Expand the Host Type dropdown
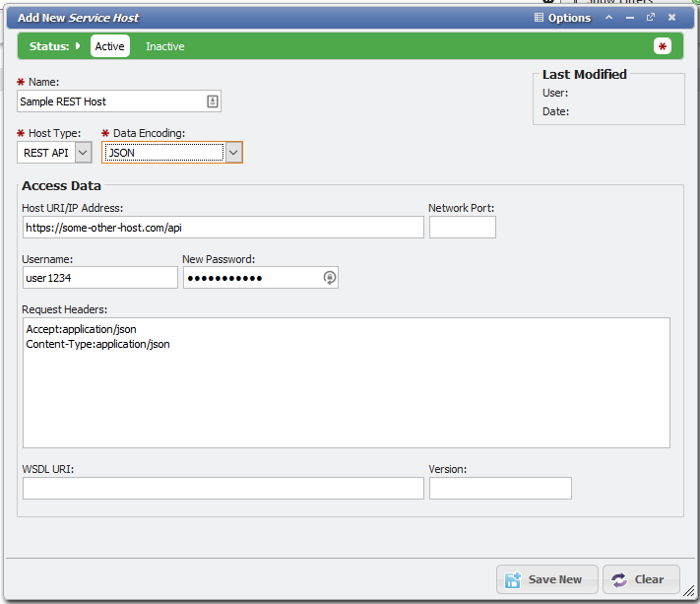The image size is (700, 604). tap(84, 153)
